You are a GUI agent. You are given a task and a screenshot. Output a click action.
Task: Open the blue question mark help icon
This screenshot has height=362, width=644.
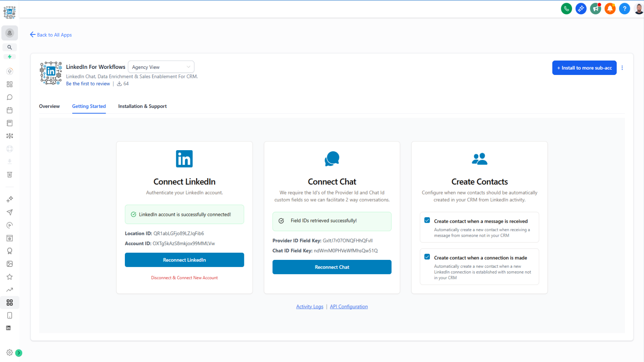pos(624,8)
